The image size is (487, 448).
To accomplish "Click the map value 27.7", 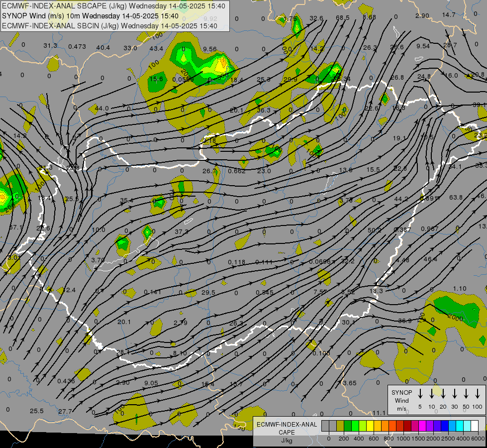I will [x=65, y=411].
